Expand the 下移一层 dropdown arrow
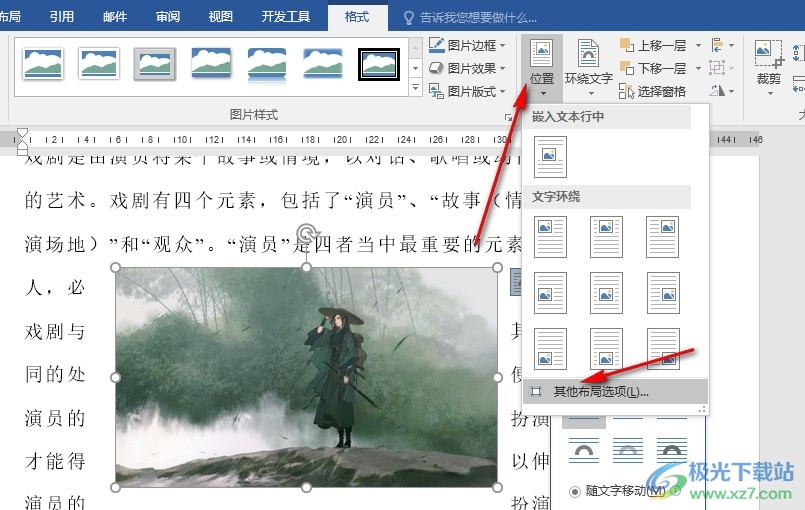This screenshot has height=510, width=805. coord(698,68)
